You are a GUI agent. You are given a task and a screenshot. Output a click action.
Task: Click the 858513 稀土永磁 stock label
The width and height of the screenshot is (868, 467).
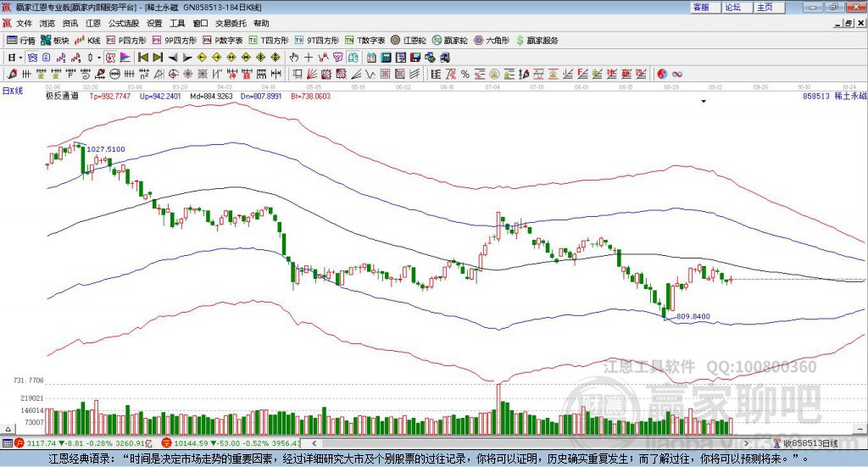pos(835,97)
